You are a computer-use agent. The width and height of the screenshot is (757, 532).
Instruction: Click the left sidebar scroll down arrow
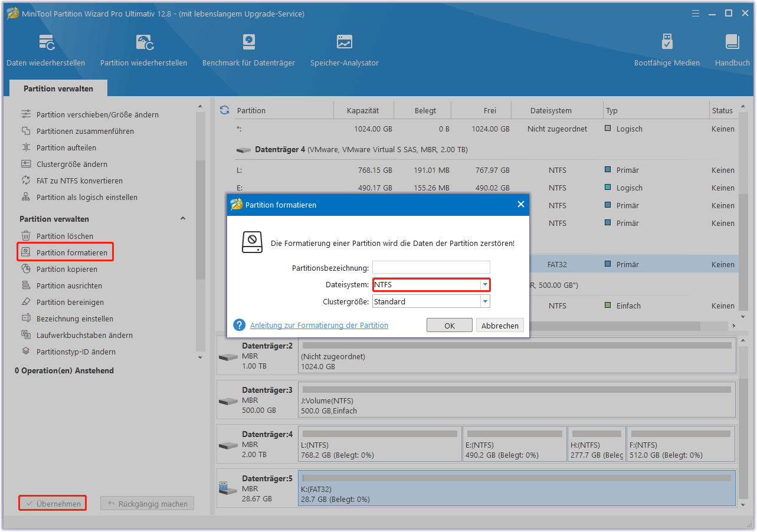point(200,357)
